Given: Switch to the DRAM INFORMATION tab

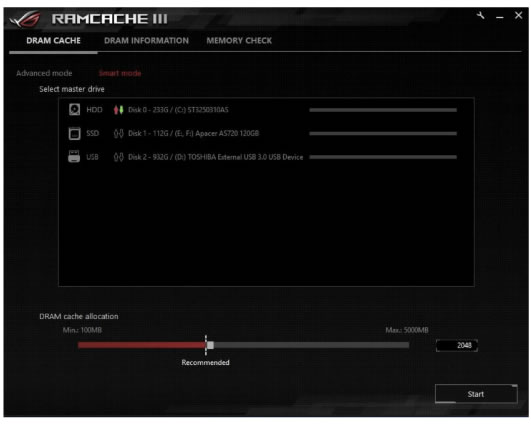Looking at the screenshot, I should click(x=146, y=41).
